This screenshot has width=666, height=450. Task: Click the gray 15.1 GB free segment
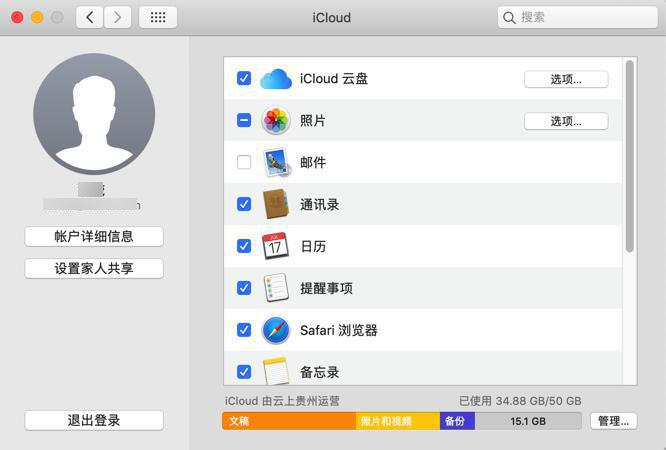(x=528, y=421)
